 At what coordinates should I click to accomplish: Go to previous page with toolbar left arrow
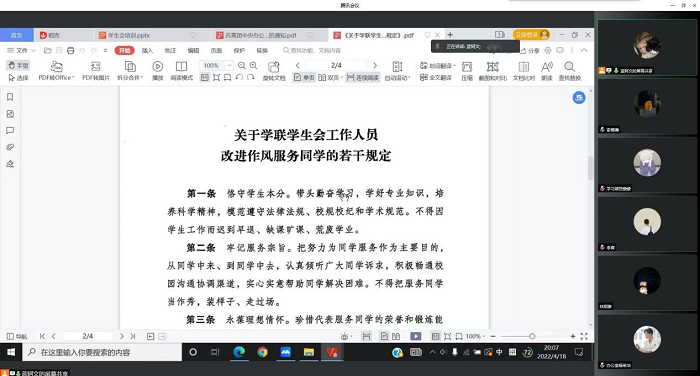(x=298, y=65)
